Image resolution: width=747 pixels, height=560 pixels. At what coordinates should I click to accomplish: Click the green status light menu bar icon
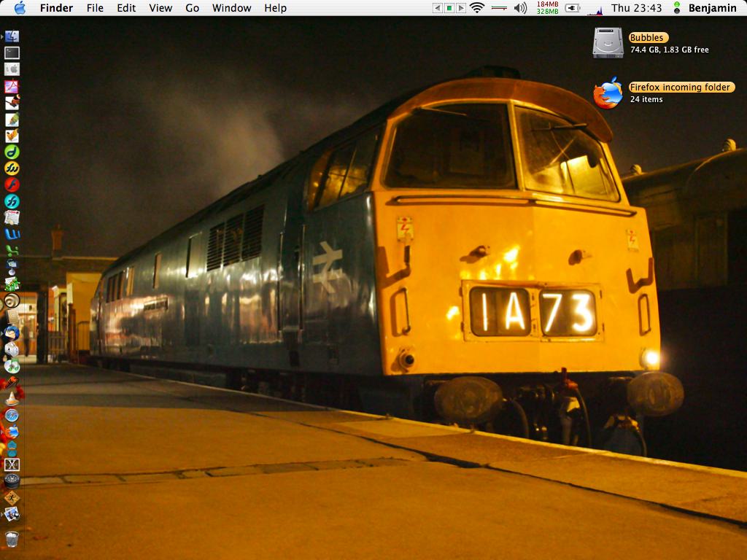(x=676, y=7)
